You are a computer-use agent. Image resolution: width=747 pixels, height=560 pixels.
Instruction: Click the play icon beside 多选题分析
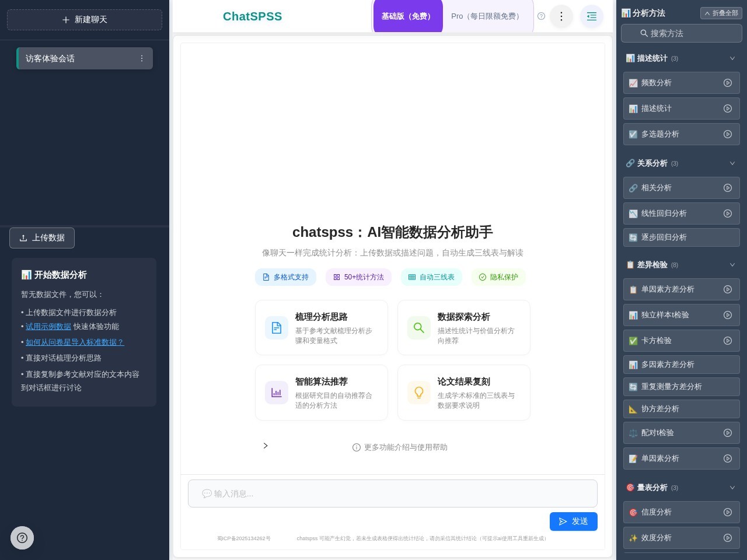tap(728, 134)
